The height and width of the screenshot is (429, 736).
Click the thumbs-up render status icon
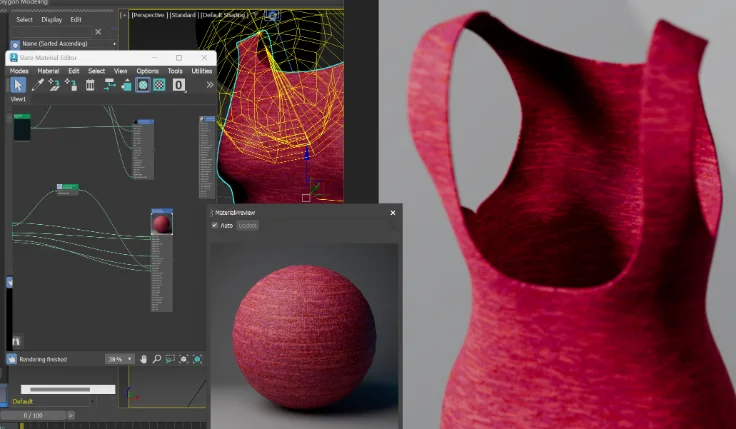pyautogui.click(x=12, y=359)
